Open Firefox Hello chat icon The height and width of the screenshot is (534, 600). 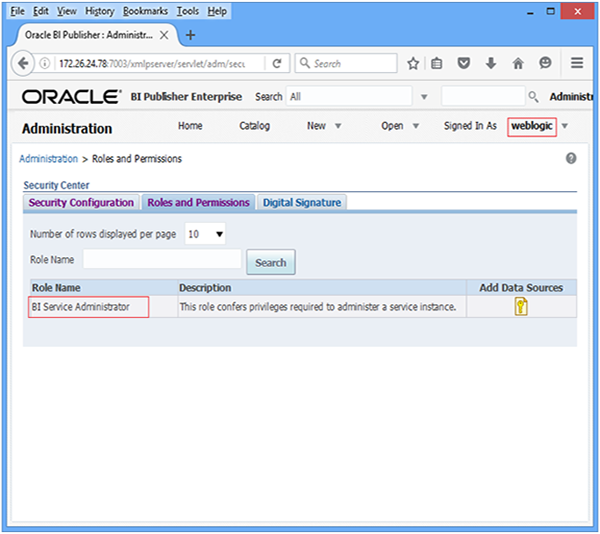tap(545, 63)
